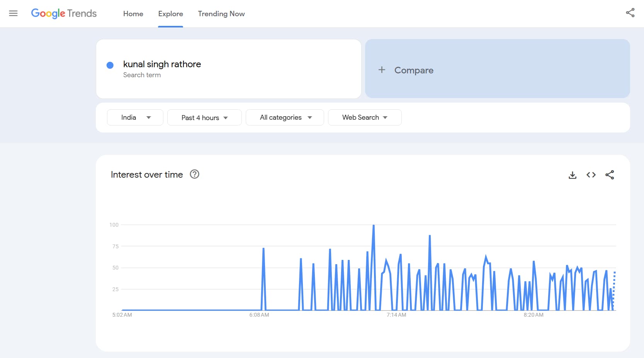Expand the India region dropdown
The image size is (644, 358).
click(x=135, y=117)
